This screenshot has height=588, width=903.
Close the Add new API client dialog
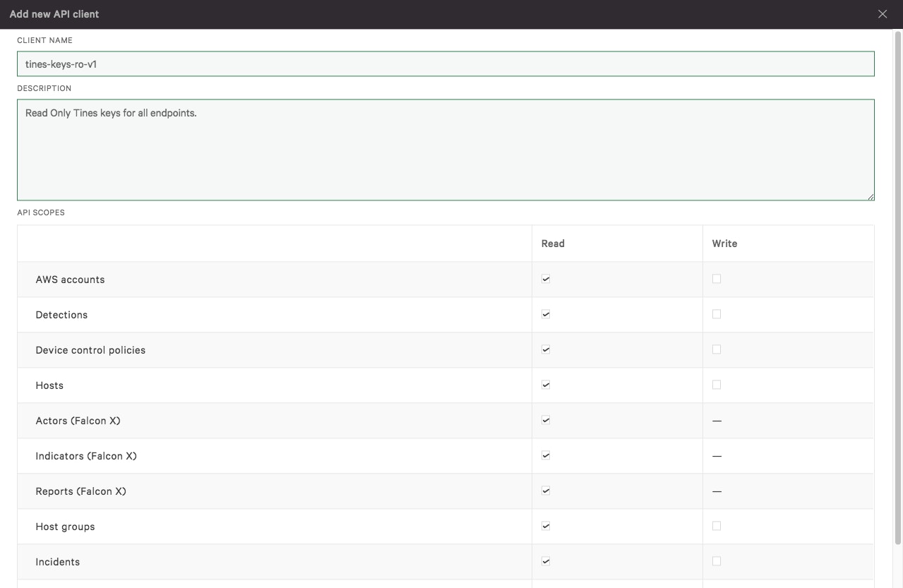[882, 14]
